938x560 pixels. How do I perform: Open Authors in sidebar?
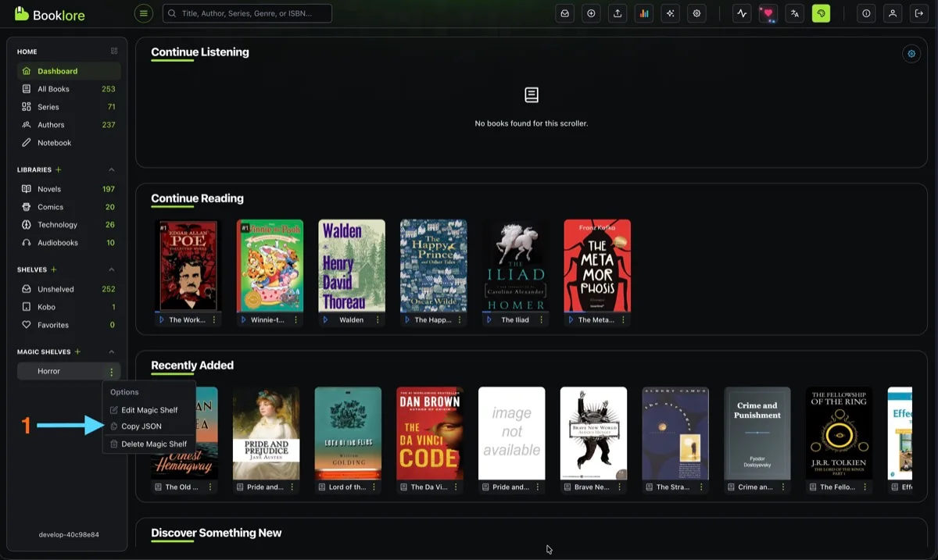tap(67, 125)
